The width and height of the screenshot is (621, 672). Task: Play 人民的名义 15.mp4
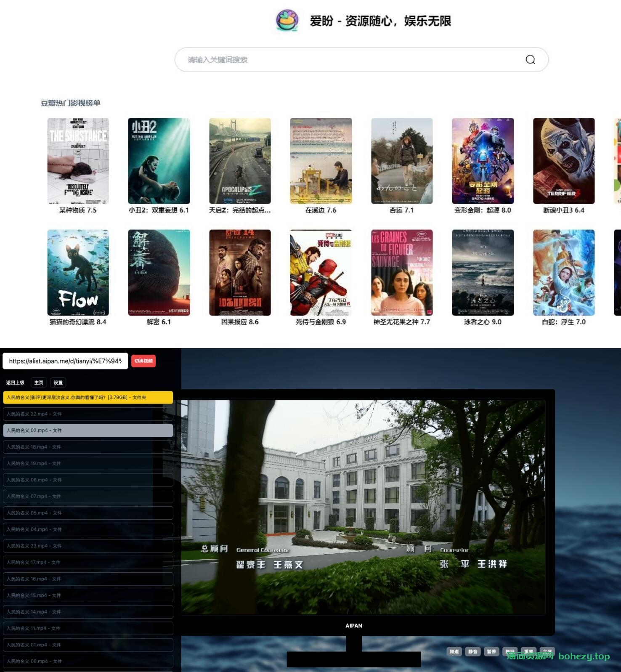(88, 595)
